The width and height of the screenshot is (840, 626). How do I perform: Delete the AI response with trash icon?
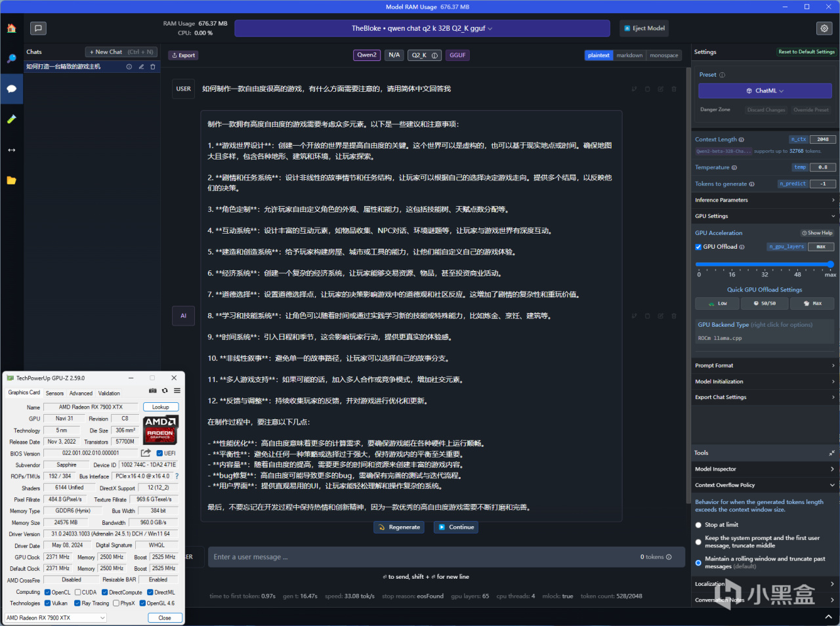pos(674,316)
